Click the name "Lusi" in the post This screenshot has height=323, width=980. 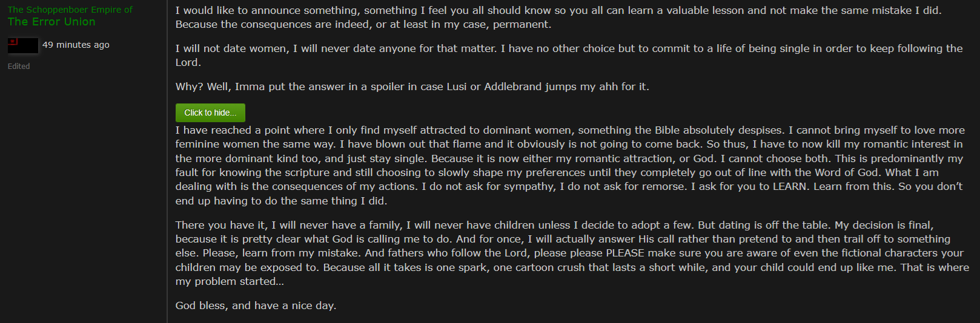click(x=456, y=86)
